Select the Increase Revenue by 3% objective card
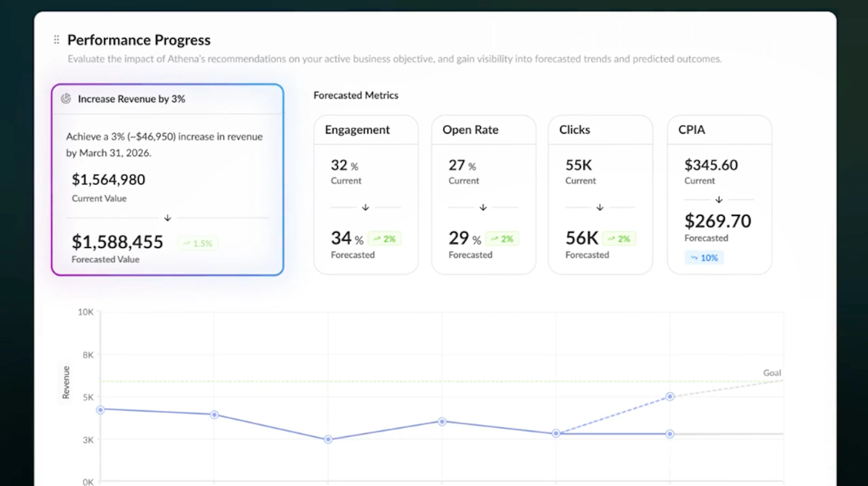 167,180
